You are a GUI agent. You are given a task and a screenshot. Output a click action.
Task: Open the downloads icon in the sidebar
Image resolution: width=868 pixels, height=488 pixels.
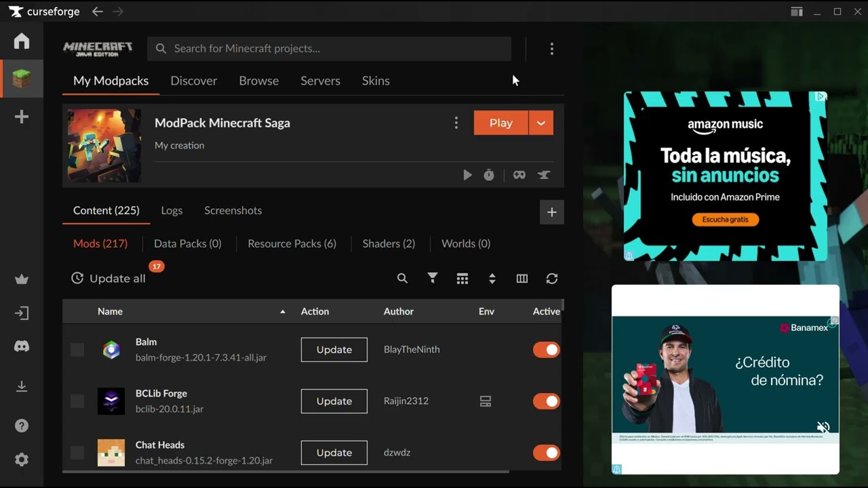click(22, 386)
